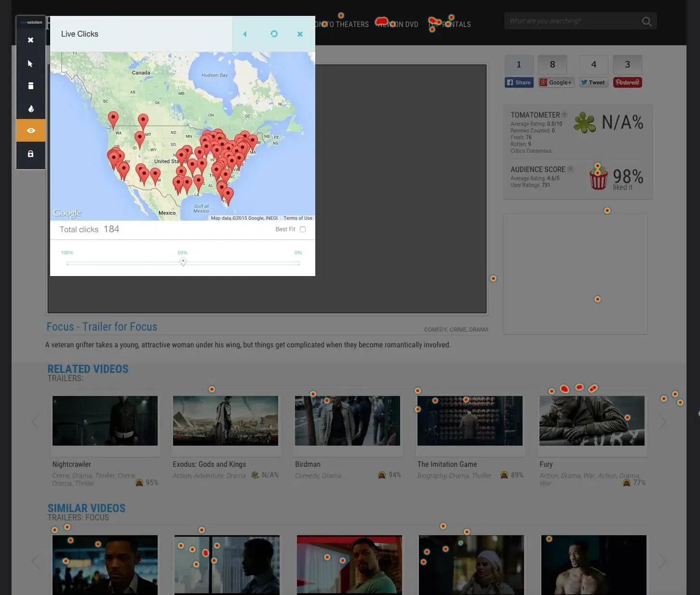
Task: Collapse Live Clicks panel with left arrow
Action: pos(245,34)
